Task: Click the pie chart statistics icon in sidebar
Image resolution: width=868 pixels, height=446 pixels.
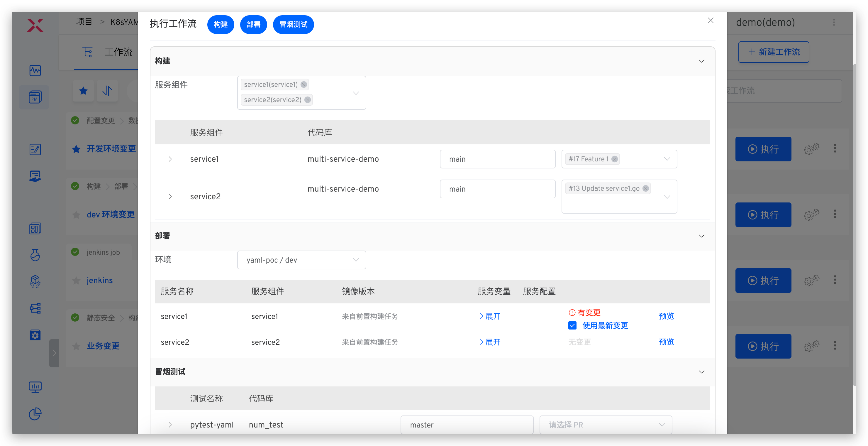Action: tap(35, 414)
